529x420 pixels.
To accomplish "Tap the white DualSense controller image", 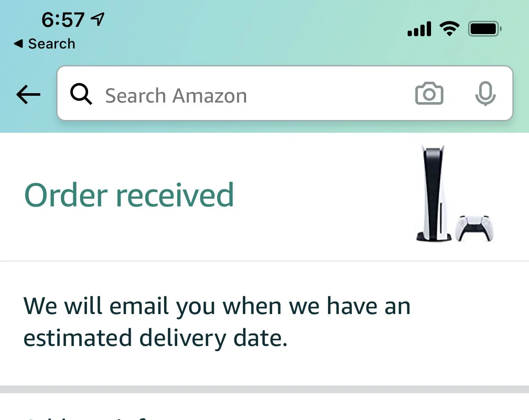I will (474, 229).
